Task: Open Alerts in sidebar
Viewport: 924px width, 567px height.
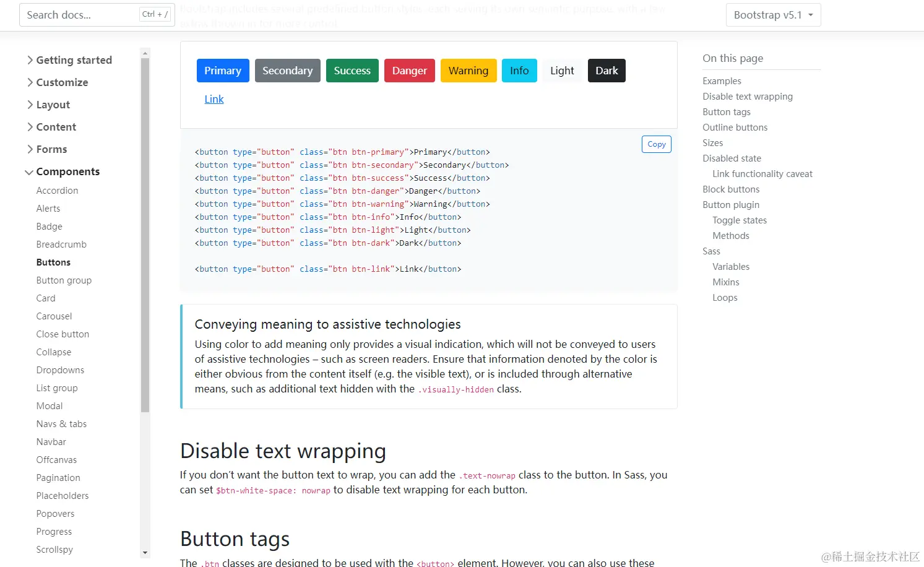Action: click(x=48, y=209)
